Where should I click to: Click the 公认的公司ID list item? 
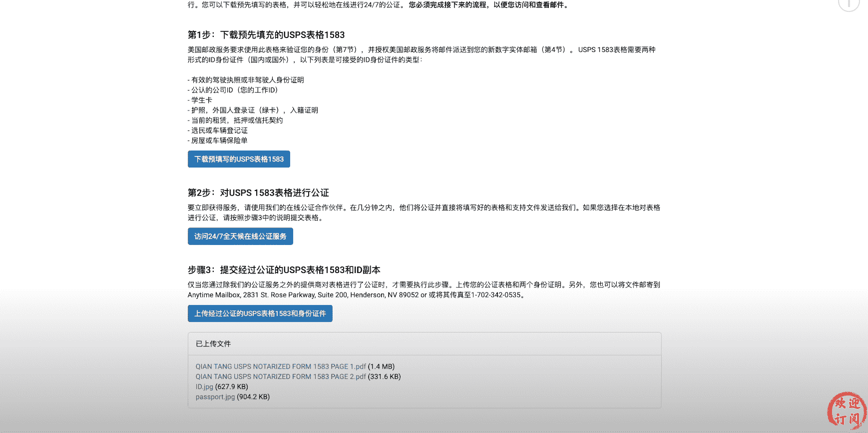click(234, 90)
